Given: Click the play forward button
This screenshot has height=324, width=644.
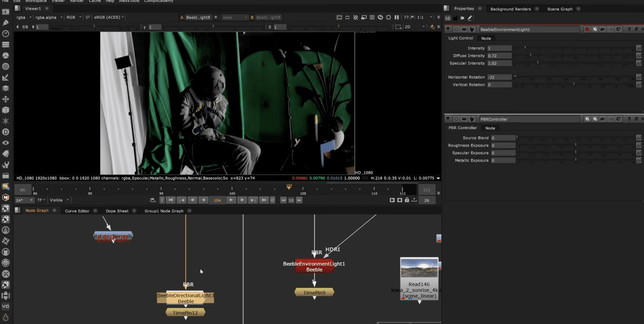Looking at the screenshot, I should tap(231, 200).
